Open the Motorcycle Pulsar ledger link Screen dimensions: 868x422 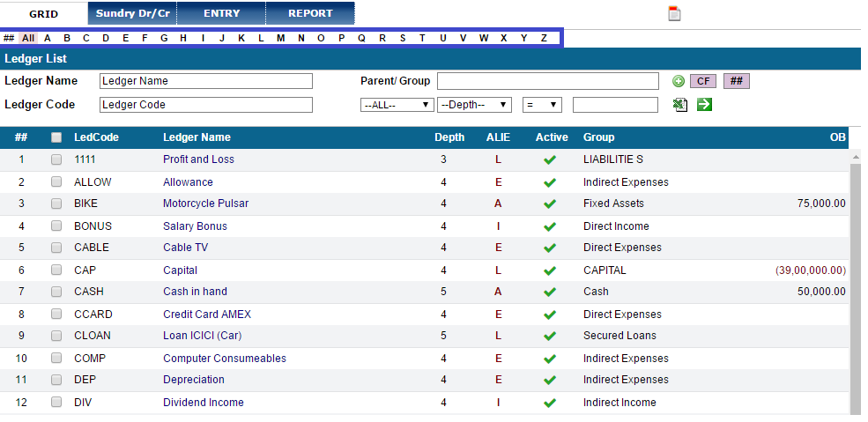pyautogui.click(x=206, y=204)
